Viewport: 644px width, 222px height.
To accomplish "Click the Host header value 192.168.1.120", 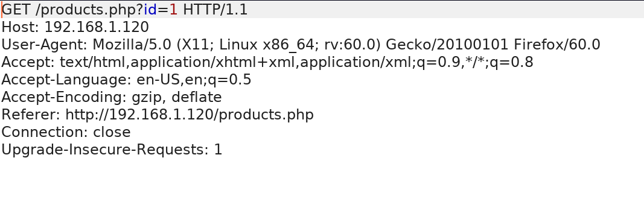I will pyautogui.click(x=97, y=27).
